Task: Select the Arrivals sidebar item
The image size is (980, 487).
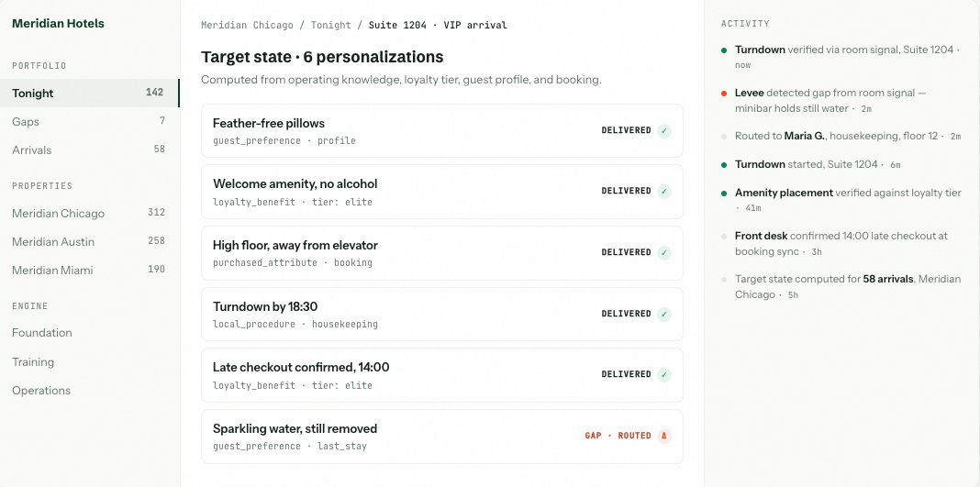Action: coord(89,149)
